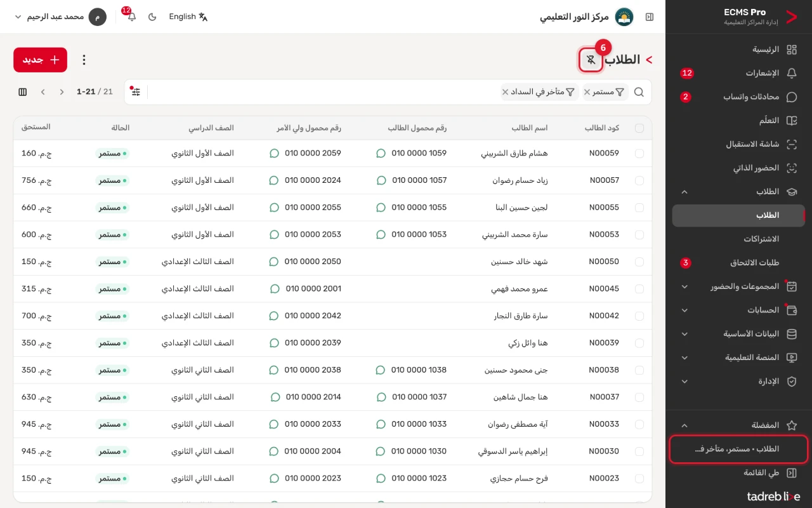
Task: Open محادثات واتساب in the sidebar
Action: coord(738,97)
